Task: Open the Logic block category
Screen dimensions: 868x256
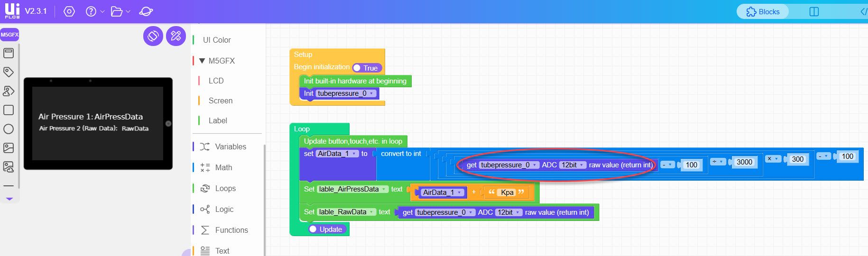Action: click(x=224, y=210)
